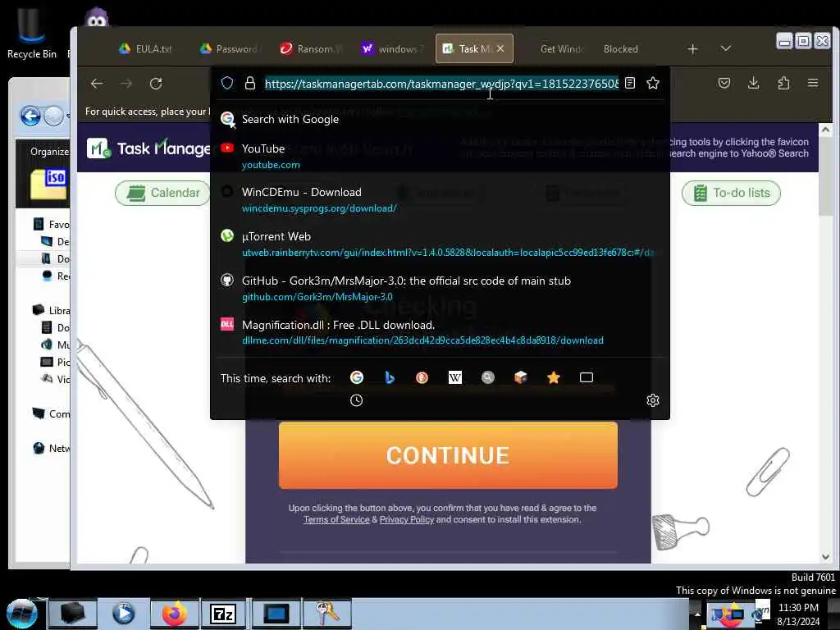
Task: Switch to the Password tab
Action: tap(231, 48)
